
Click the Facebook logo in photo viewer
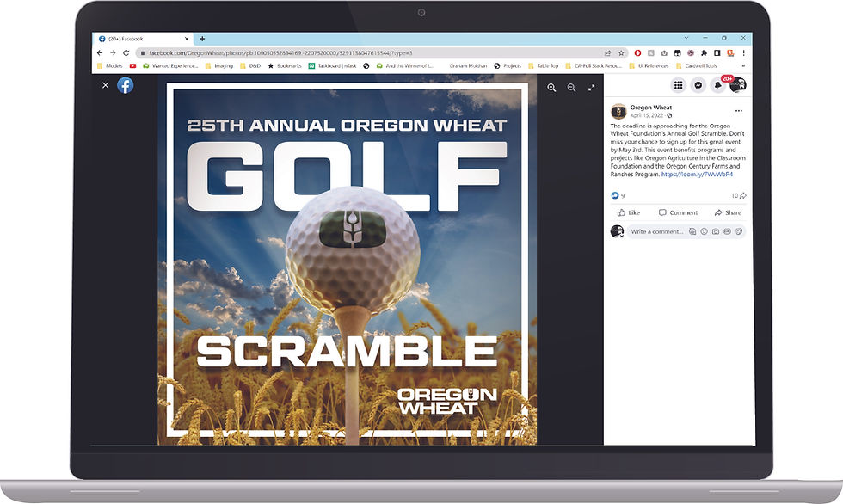coord(126,85)
